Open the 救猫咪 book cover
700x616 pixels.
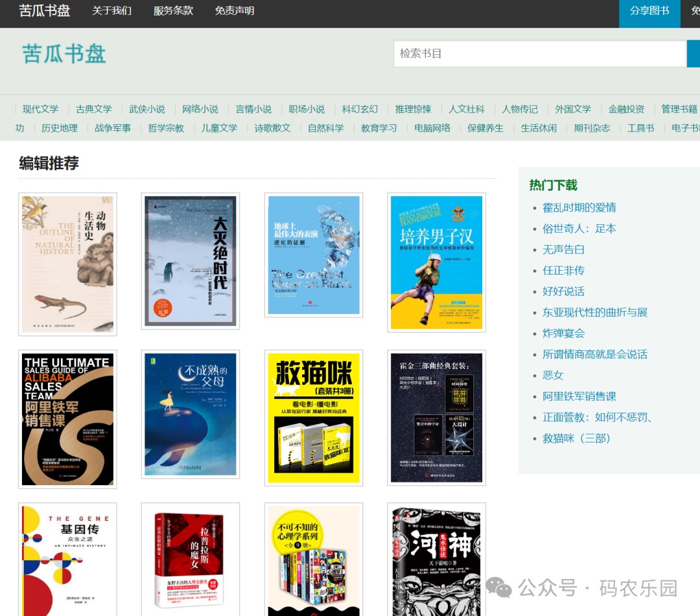314,418
